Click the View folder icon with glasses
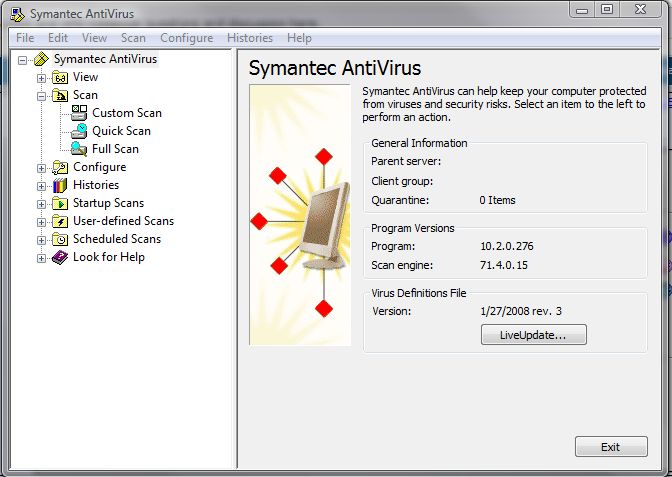 [60, 78]
